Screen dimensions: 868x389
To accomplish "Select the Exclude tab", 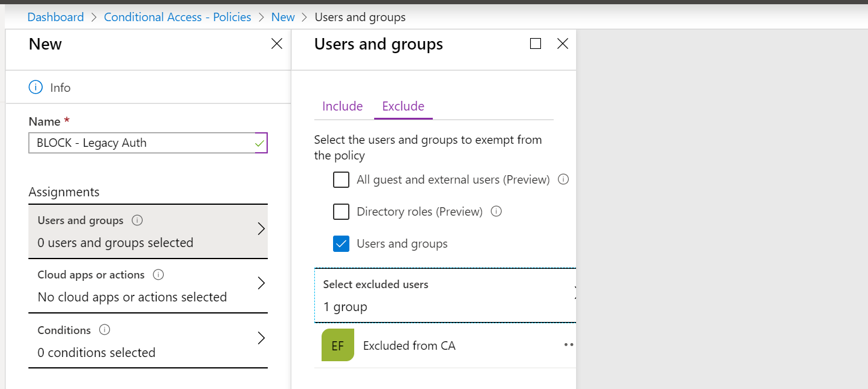I will pos(403,106).
